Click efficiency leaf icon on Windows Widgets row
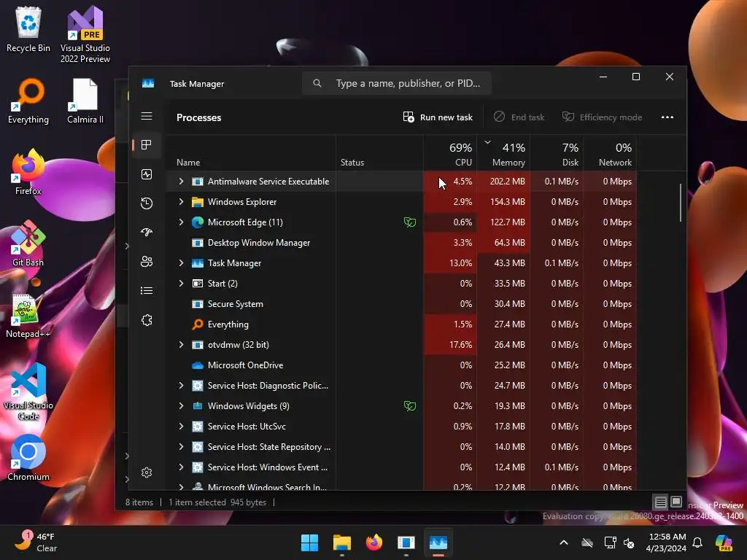747x560 pixels. pos(410,406)
